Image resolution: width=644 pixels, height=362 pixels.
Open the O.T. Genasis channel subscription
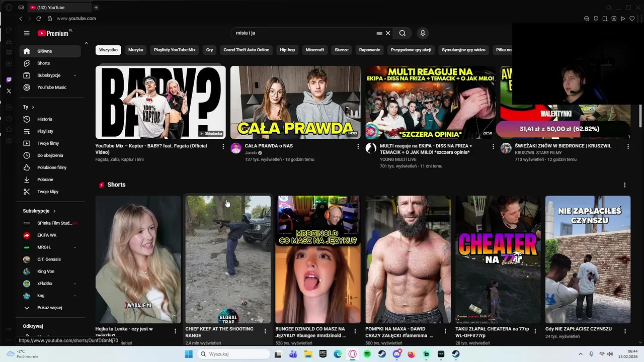click(50, 259)
